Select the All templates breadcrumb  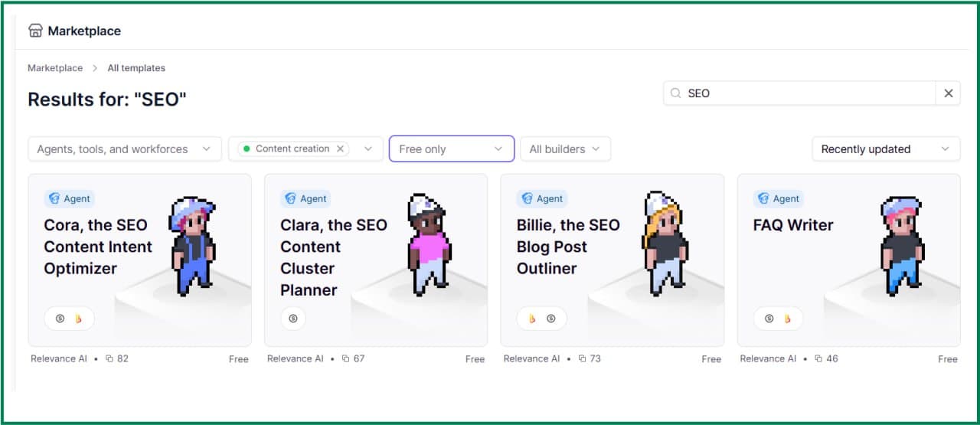click(x=136, y=68)
